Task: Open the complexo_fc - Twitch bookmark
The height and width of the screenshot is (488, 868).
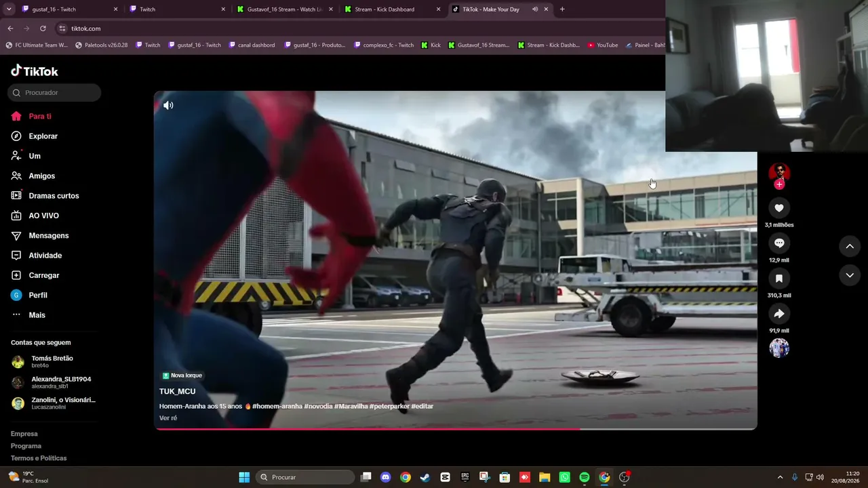Action: (383, 45)
